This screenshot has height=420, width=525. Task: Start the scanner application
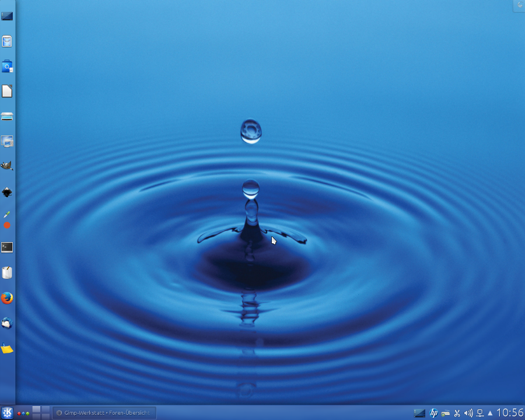tap(7, 117)
